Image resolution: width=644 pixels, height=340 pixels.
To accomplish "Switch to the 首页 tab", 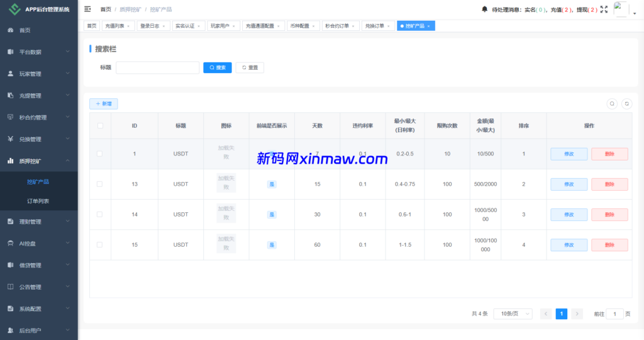I will click(x=92, y=26).
